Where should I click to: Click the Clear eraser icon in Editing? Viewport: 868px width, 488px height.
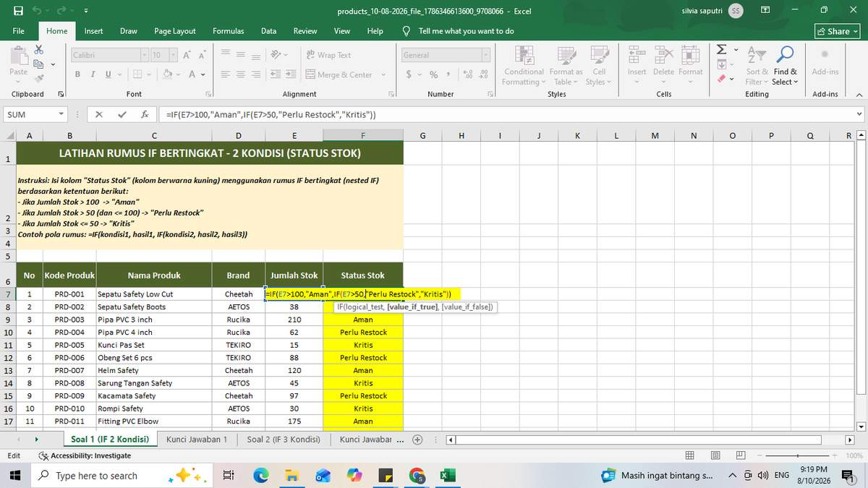720,78
